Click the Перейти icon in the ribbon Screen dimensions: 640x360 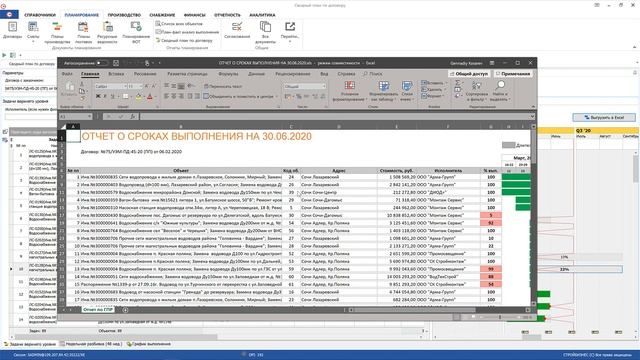click(290, 27)
